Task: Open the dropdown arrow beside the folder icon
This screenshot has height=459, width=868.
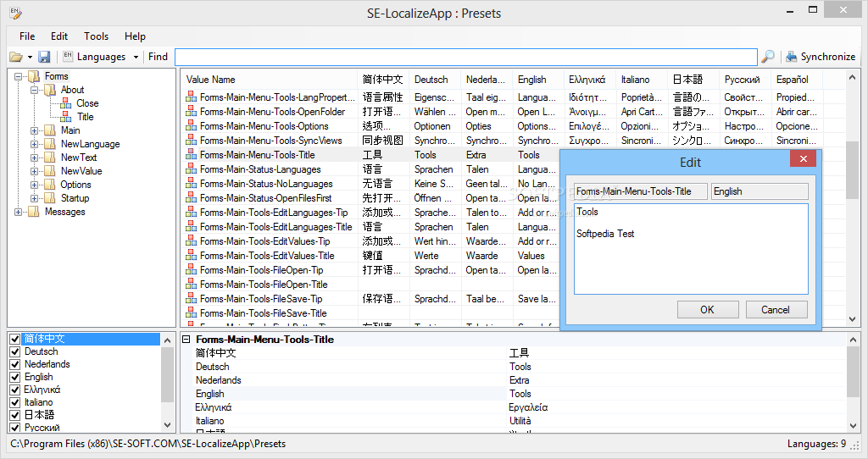Action: pyautogui.click(x=30, y=57)
